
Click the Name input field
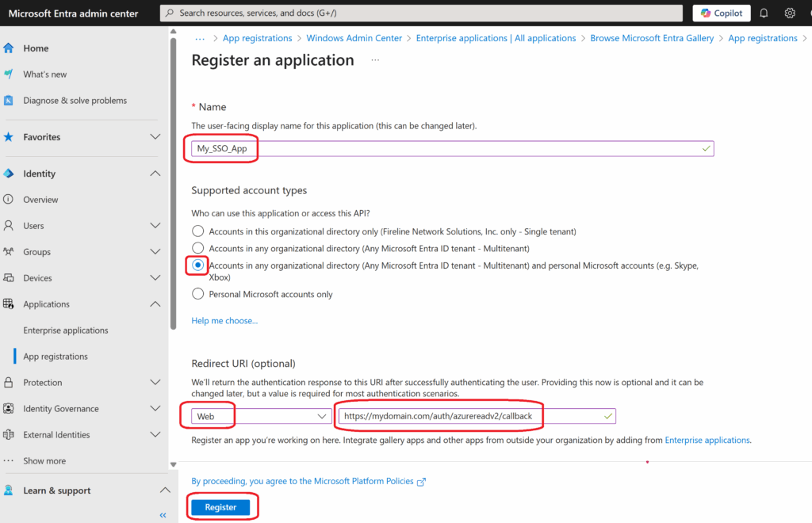pos(453,148)
